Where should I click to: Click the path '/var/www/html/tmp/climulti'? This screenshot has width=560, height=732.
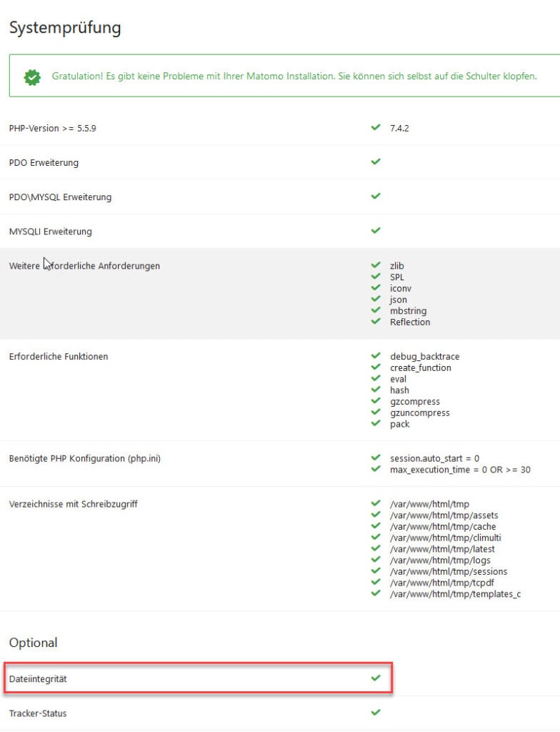(x=446, y=538)
